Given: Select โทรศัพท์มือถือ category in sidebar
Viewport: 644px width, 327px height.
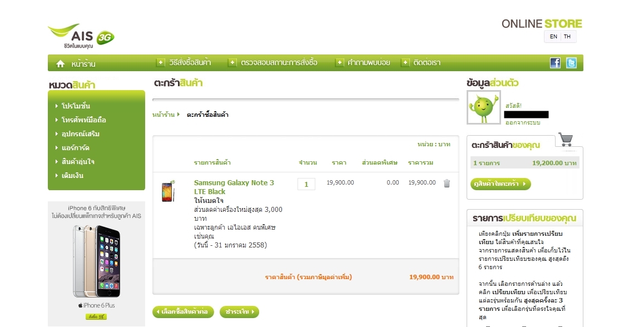Looking at the screenshot, I should [x=84, y=120].
